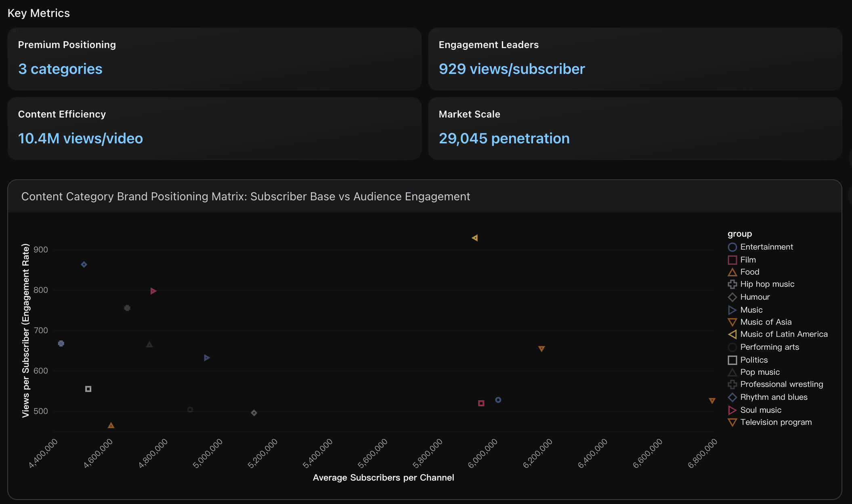Select the Rhythm and blues diamond symbol

(732, 397)
